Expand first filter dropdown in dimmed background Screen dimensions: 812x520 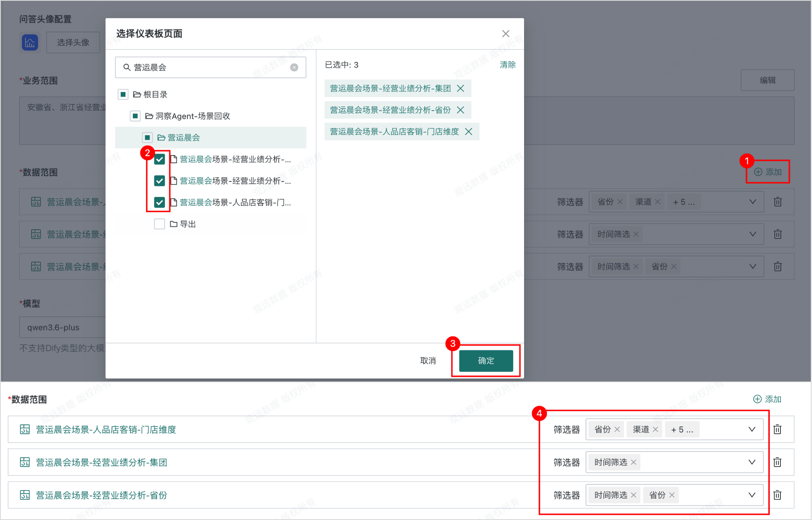(753, 202)
